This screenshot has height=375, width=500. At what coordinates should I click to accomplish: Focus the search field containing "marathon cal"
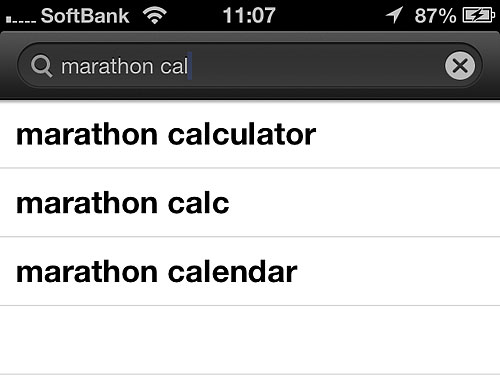[250, 66]
